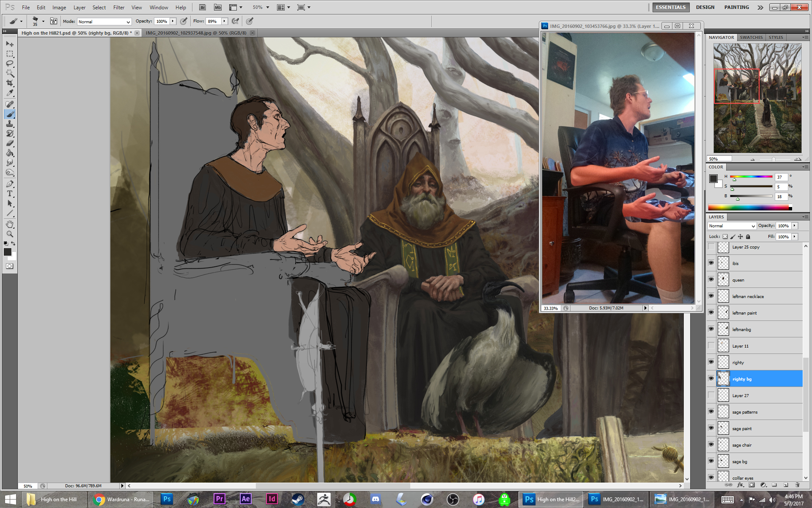Image resolution: width=812 pixels, height=508 pixels.
Task: Select the Eyedropper tool
Action: 10,93
